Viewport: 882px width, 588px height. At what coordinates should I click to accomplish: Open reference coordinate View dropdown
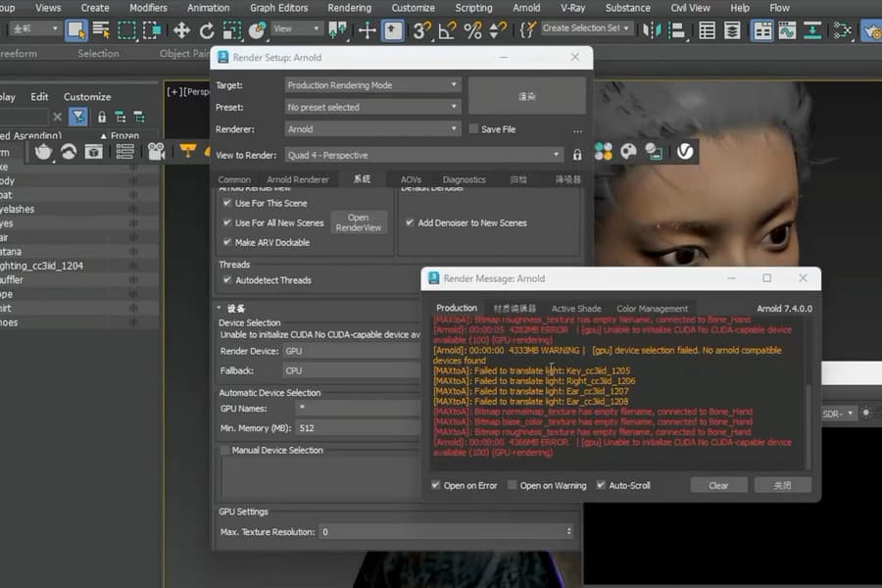point(296,28)
